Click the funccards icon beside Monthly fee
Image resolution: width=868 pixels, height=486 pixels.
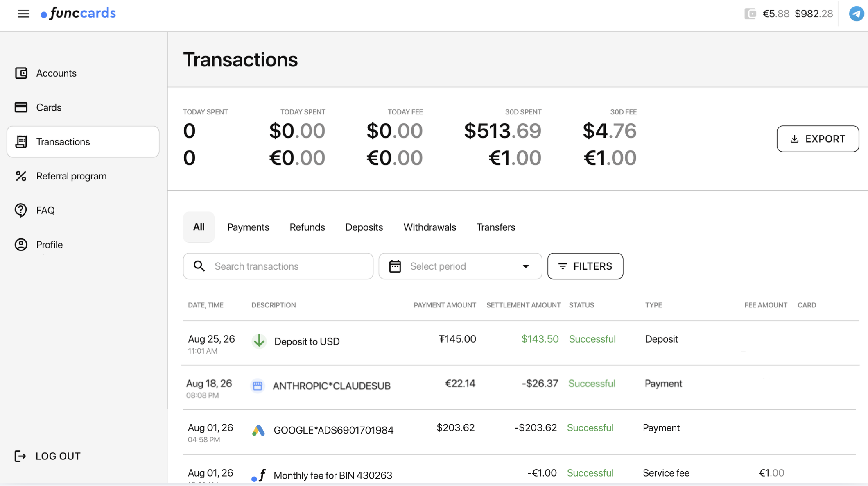(x=259, y=475)
